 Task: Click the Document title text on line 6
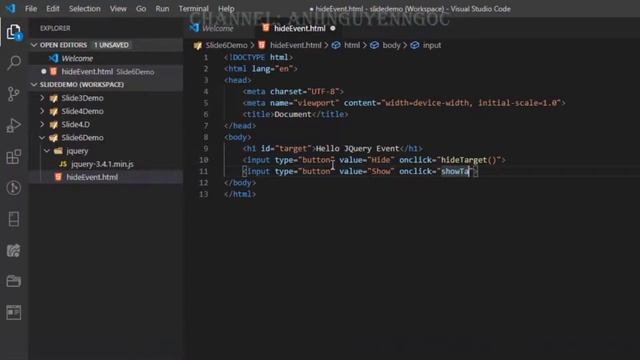[293, 114]
